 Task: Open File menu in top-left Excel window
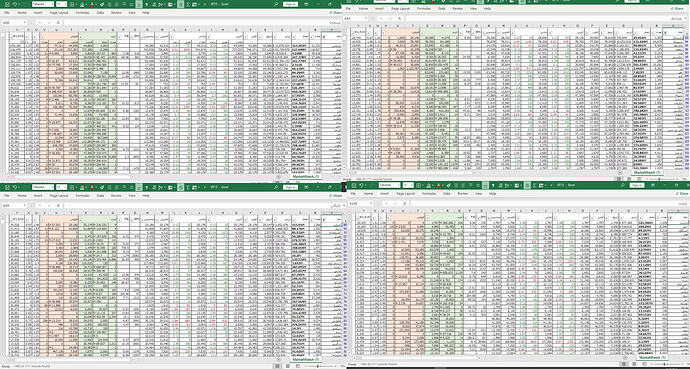click(7, 13)
